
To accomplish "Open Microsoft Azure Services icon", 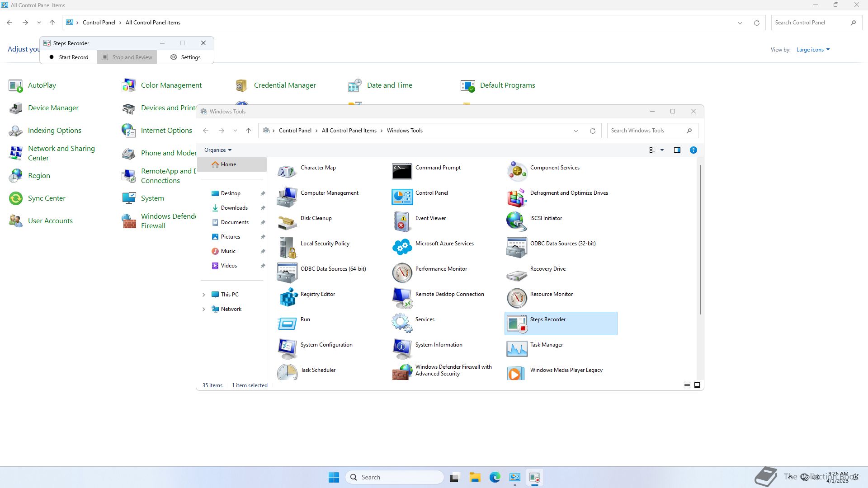I will point(402,247).
